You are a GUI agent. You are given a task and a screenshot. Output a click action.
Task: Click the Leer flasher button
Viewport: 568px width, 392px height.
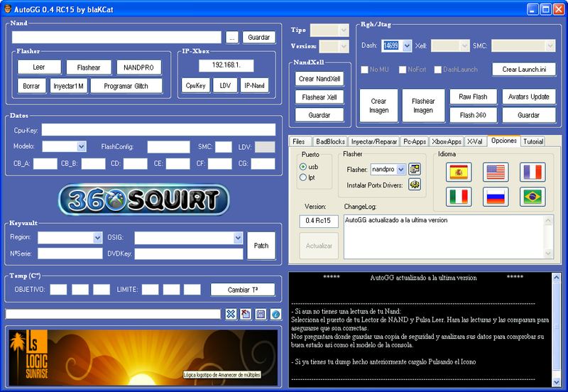39,67
